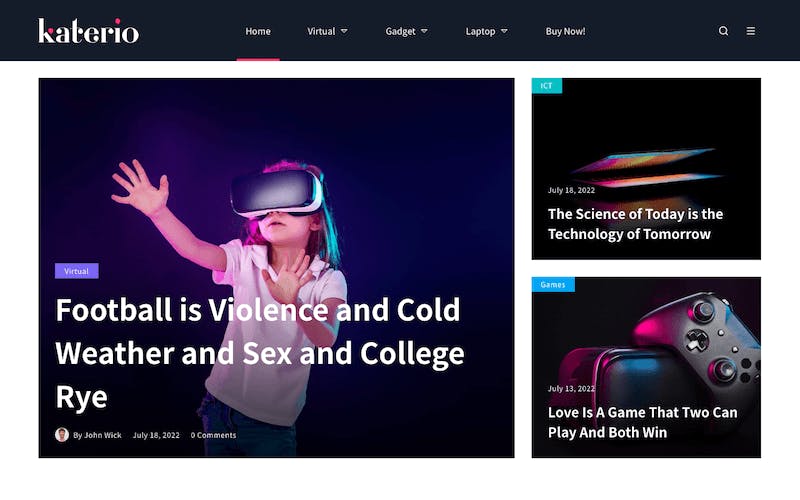This screenshot has width=800, height=500.
Task: Click the By John Wick author link
Action: coord(97,435)
